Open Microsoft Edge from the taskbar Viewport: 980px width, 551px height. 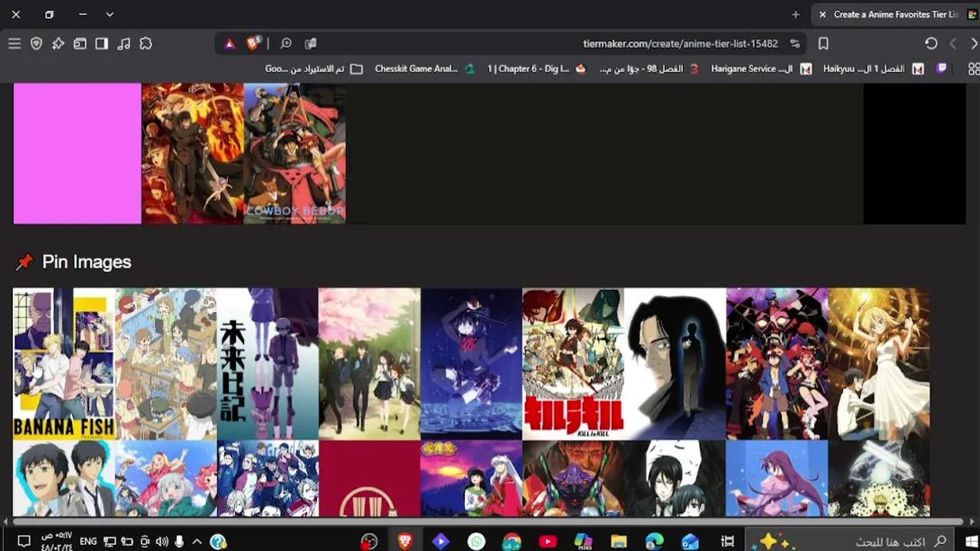(x=654, y=542)
